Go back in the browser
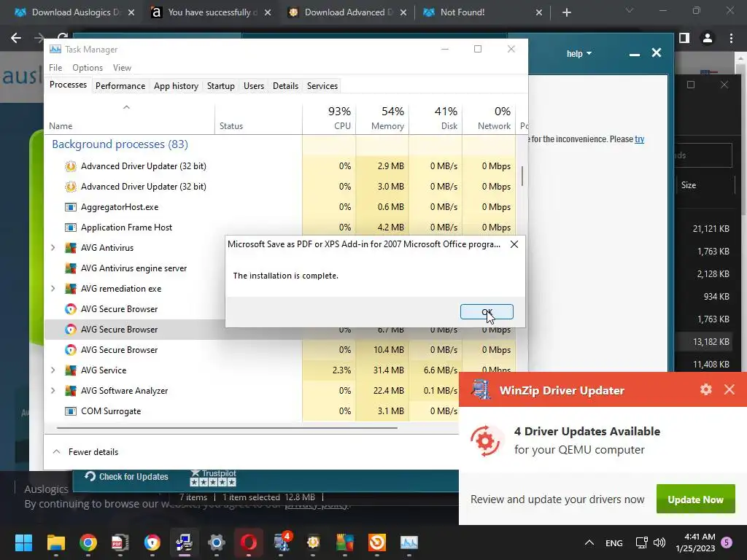Screen dimensions: 747x560 pyautogui.click(x=16, y=38)
